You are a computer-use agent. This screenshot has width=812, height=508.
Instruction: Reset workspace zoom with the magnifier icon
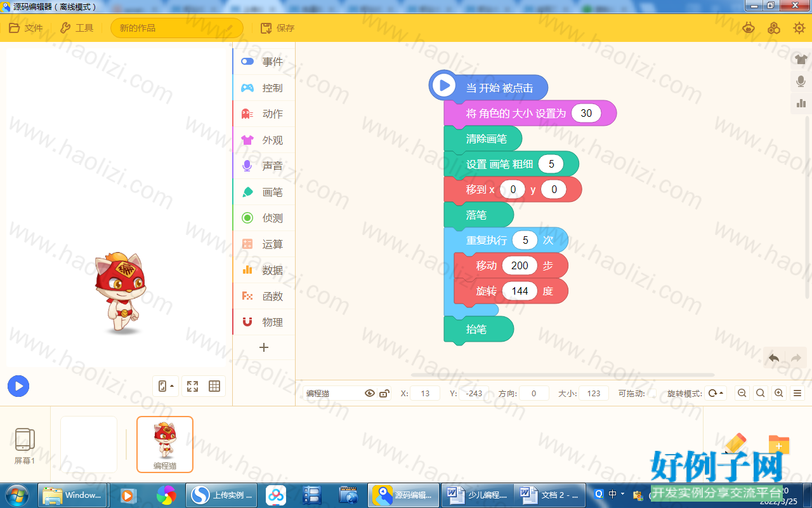point(761,393)
